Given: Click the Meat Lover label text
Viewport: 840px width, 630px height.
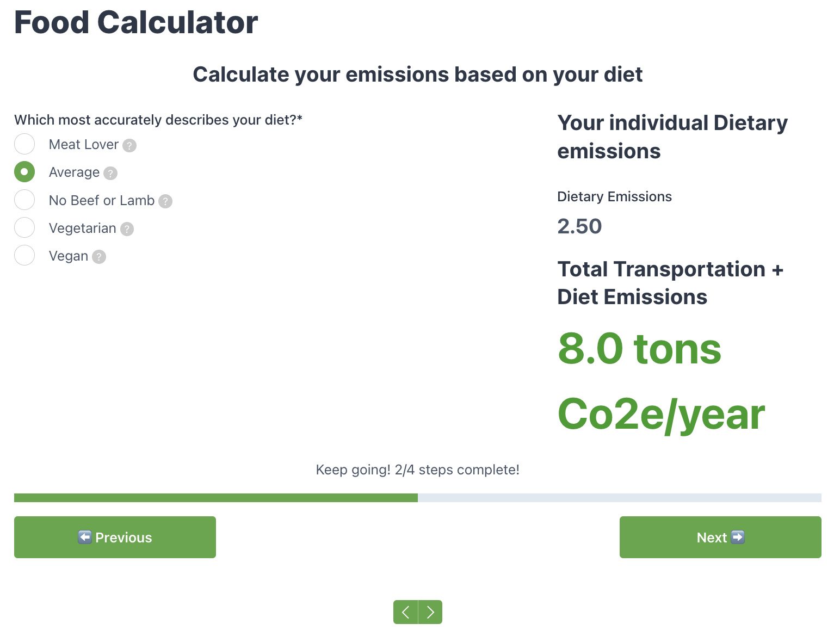Looking at the screenshot, I should [x=83, y=144].
